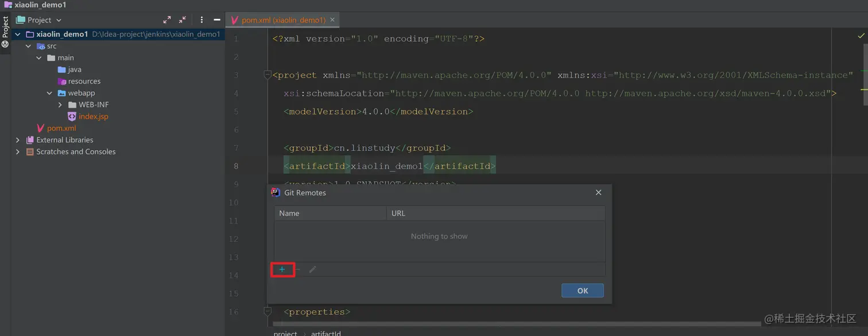Click the groupId line cn.linstudy
868x336 pixels.
pyautogui.click(x=367, y=148)
